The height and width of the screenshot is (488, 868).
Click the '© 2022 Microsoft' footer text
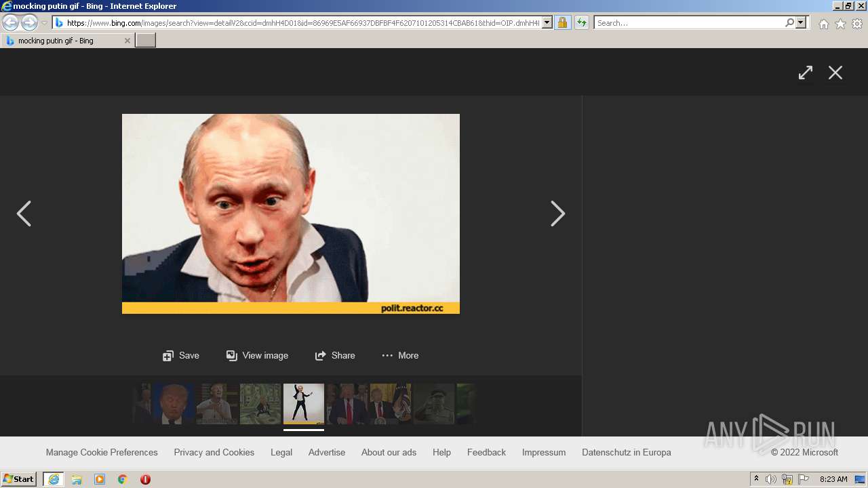pyautogui.click(x=804, y=452)
